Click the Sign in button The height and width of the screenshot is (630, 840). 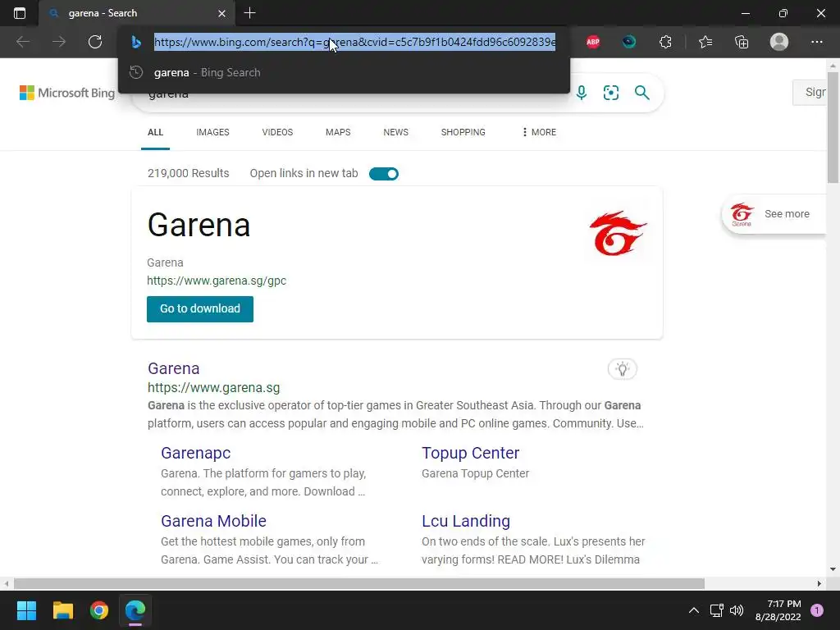pyautogui.click(x=811, y=92)
